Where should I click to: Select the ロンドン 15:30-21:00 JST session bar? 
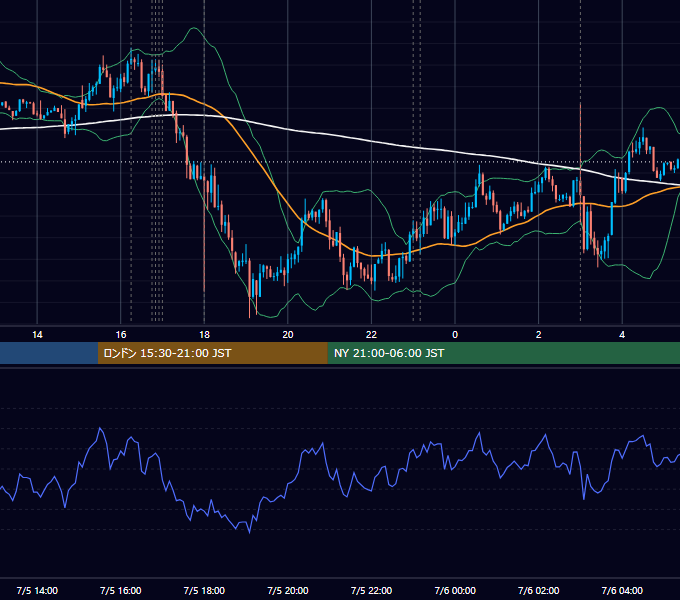(212, 353)
